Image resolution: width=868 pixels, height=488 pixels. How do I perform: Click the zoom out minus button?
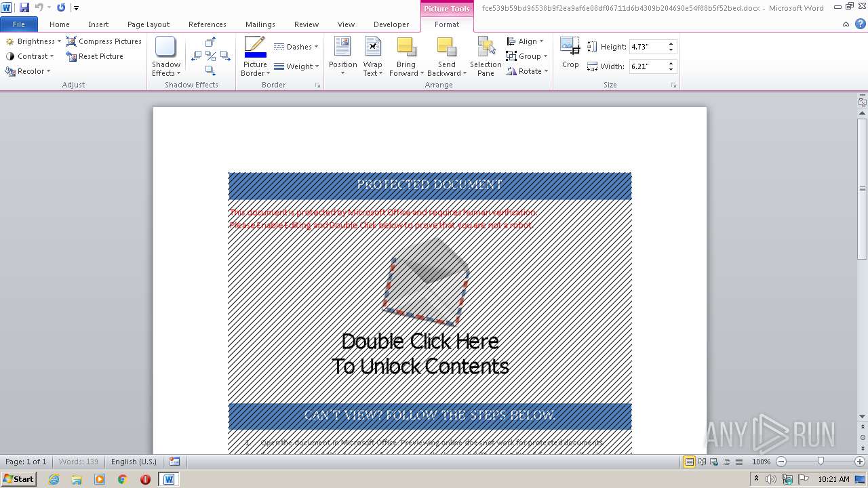point(781,462)
